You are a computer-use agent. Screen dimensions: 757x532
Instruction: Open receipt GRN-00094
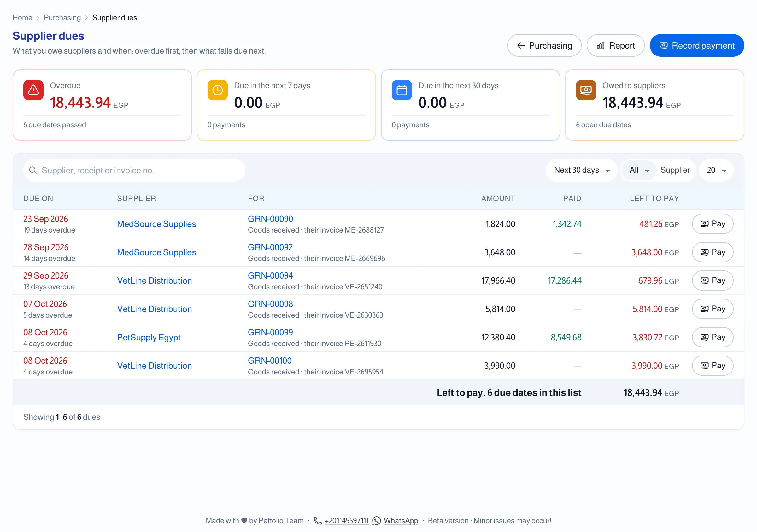tap(270, 276)
